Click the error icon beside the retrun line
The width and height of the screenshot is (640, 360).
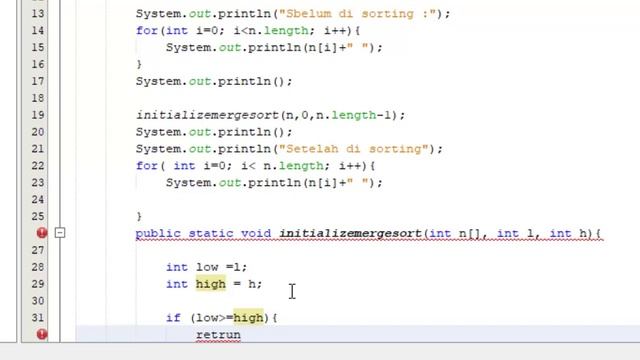42,334
